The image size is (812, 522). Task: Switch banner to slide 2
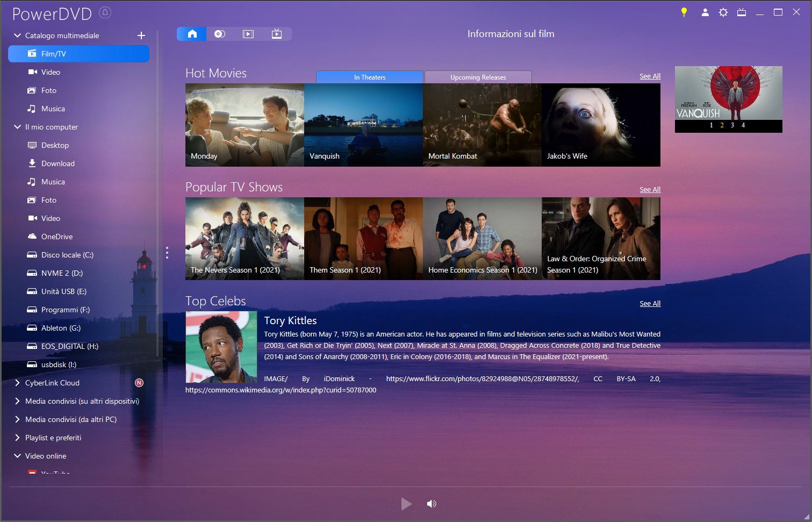[x=722, y=125]
